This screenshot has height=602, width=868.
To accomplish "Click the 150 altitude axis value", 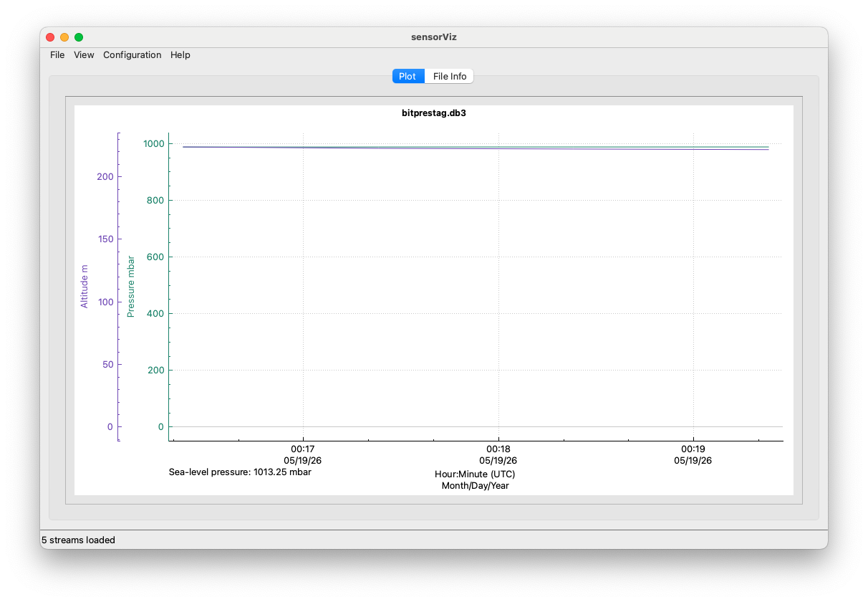I will [105, 239].
